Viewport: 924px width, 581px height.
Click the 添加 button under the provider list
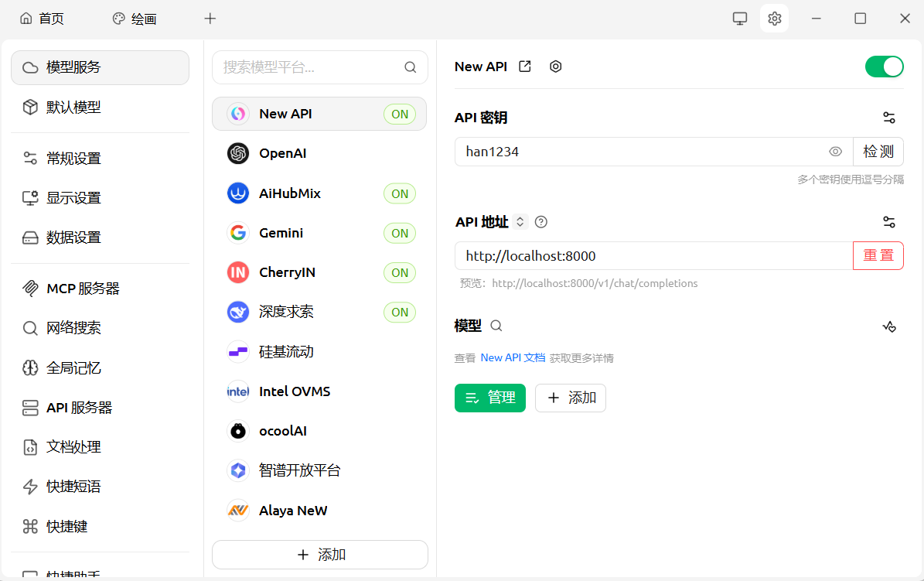[x=320, y=555]
